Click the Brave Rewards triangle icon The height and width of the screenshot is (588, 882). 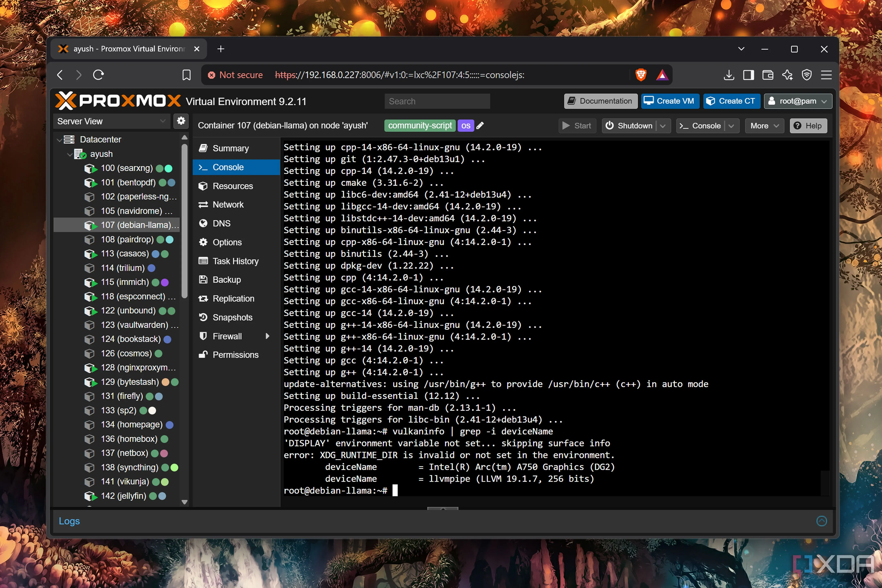click(662, 75)
